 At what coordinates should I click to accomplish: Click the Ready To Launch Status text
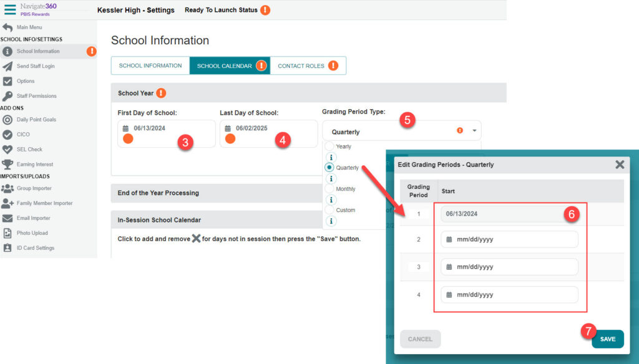click(221, 10)
